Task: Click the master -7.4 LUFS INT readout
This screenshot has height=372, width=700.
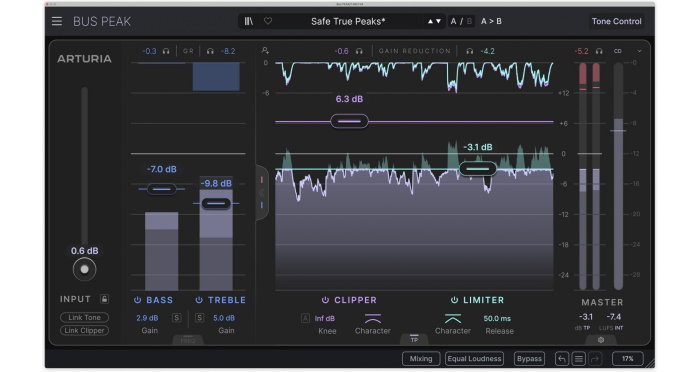Action: pyautogui.click(x=613, y=317)
